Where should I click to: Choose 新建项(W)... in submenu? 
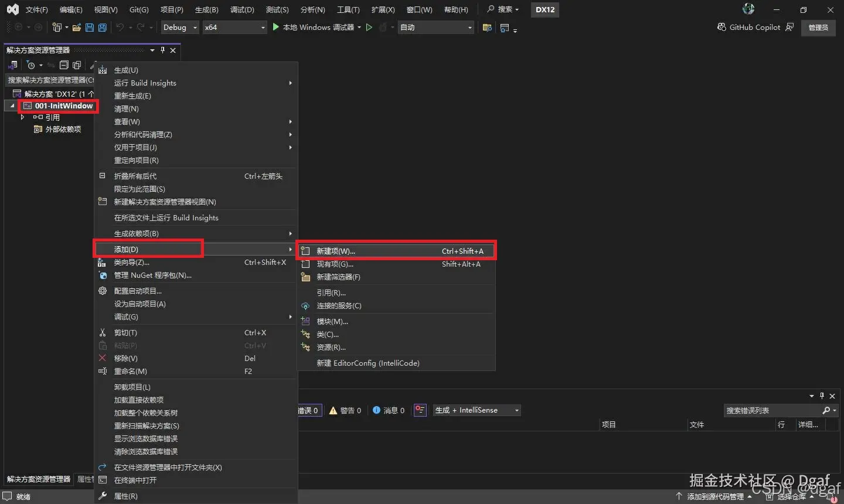pos(396,251)
